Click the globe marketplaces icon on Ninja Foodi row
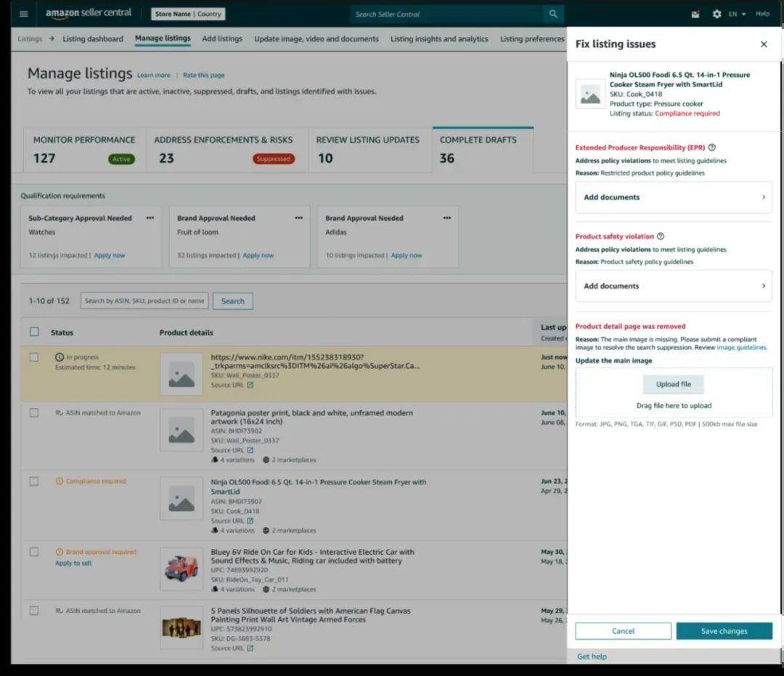The height and width of the screenshot is (676, 784). [x=266, y=530]
